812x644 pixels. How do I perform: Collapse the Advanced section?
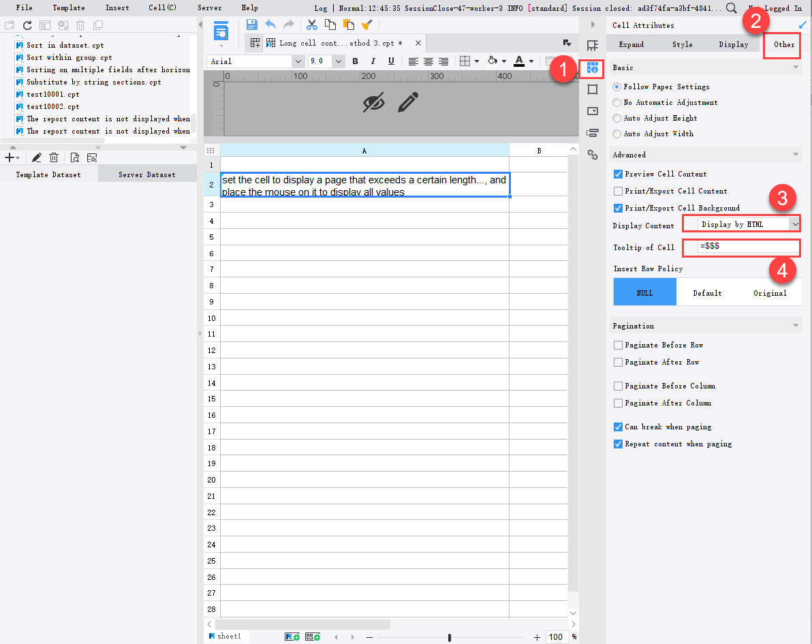(796, 155)
